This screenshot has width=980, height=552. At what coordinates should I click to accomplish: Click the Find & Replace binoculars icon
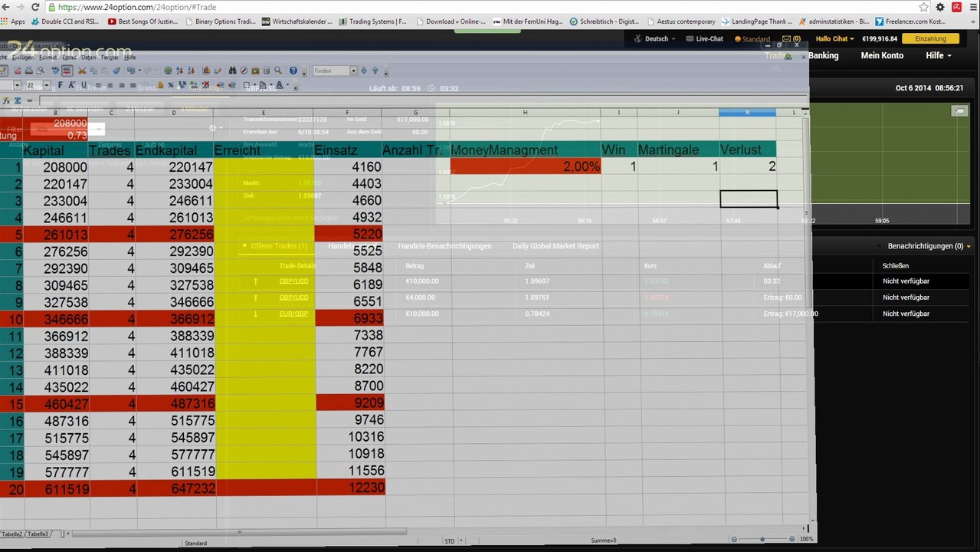tap(232, 71)
